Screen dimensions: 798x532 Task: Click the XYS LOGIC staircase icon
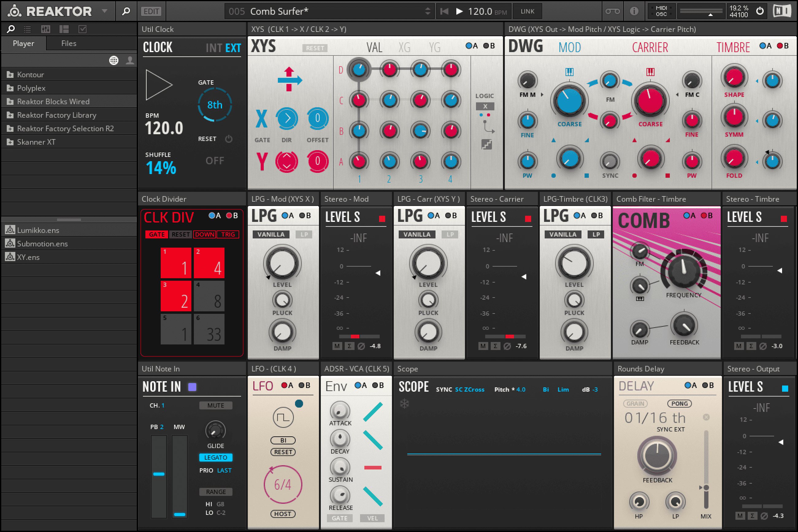point(487,145)
